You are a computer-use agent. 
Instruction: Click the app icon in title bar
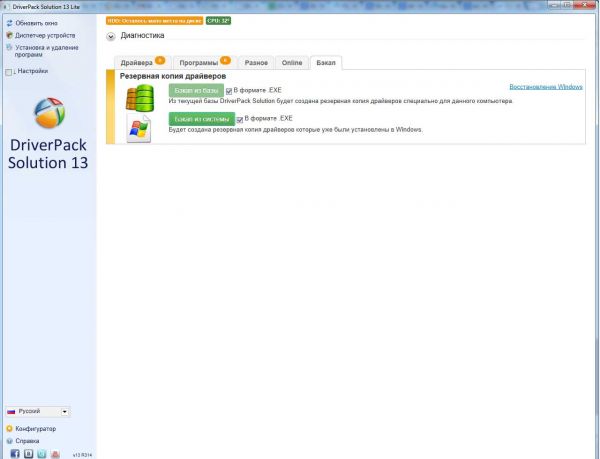pos(6,7)
